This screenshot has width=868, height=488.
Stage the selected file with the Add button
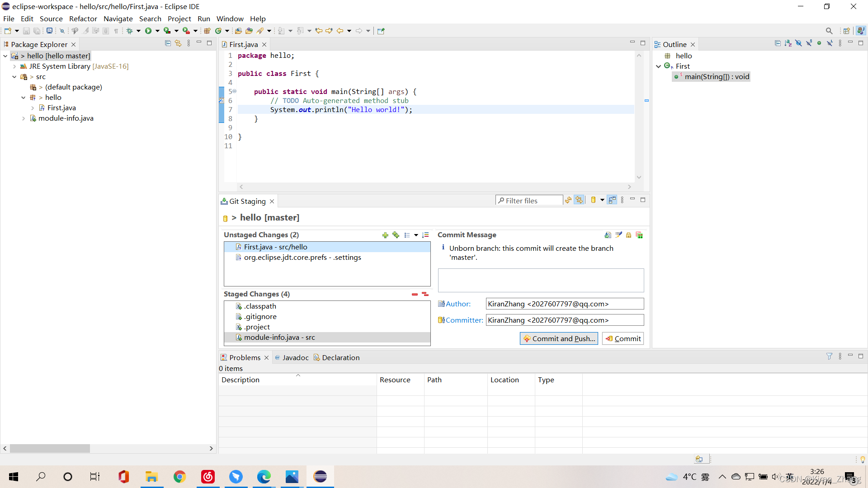385,235
